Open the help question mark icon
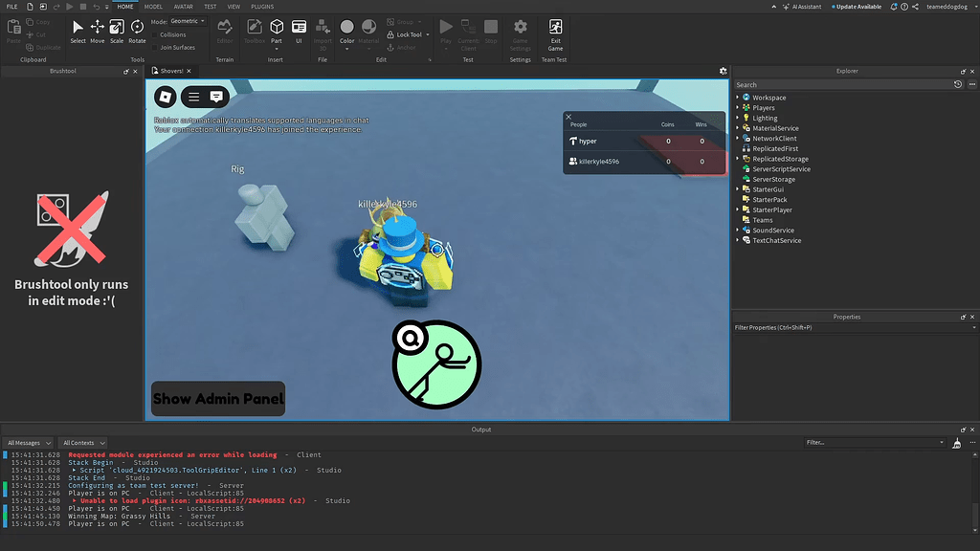The width and height of the screenshot is (980, 551). click(904, 7)
